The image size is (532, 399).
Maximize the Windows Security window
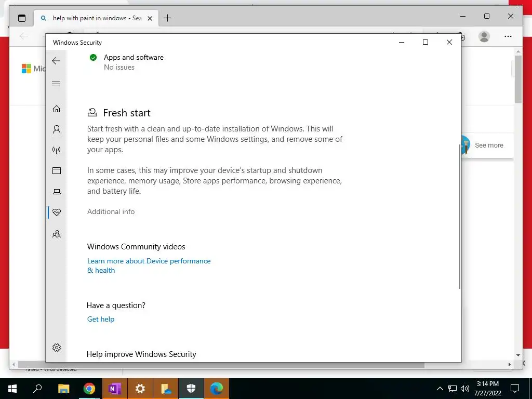click(425, 42)
